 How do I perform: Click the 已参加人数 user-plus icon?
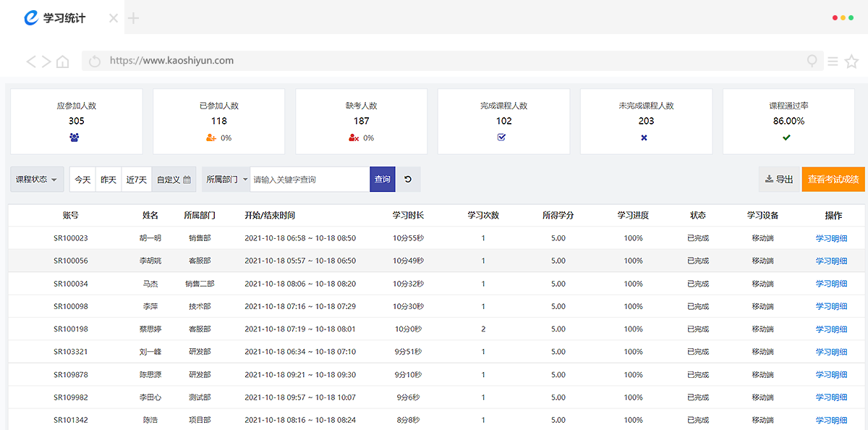click(x=211, y=138)
